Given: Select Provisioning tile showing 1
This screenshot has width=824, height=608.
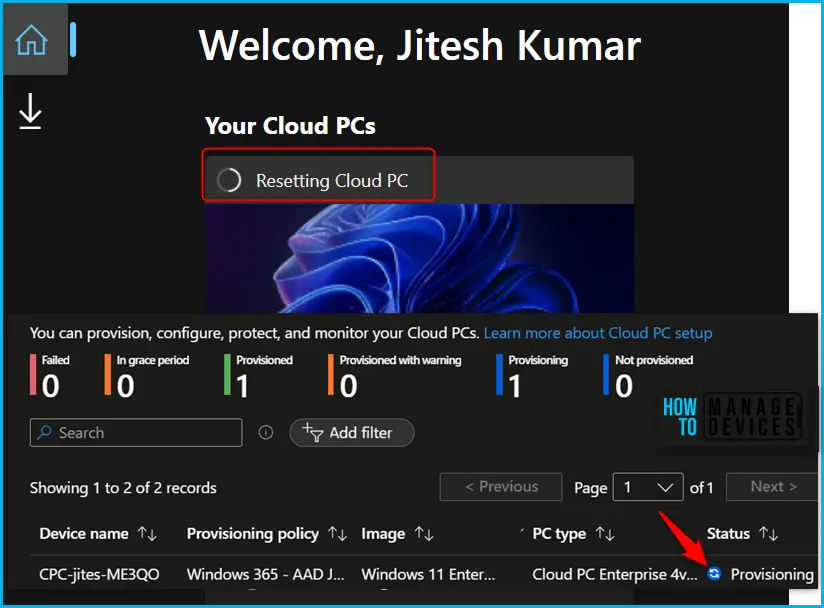Looking at the screenshot, I should [532, 375].
